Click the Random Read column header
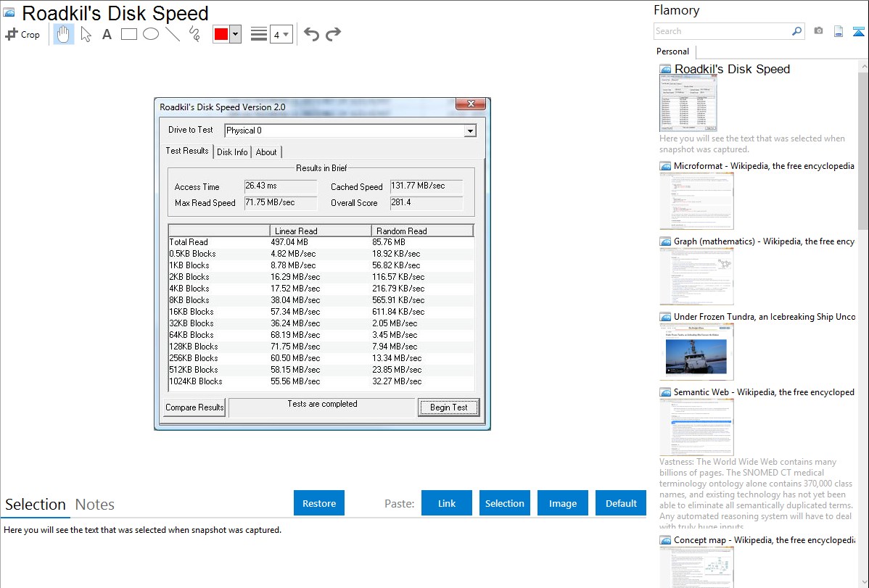This screenshot has height=588, width=869. point(422,231)
